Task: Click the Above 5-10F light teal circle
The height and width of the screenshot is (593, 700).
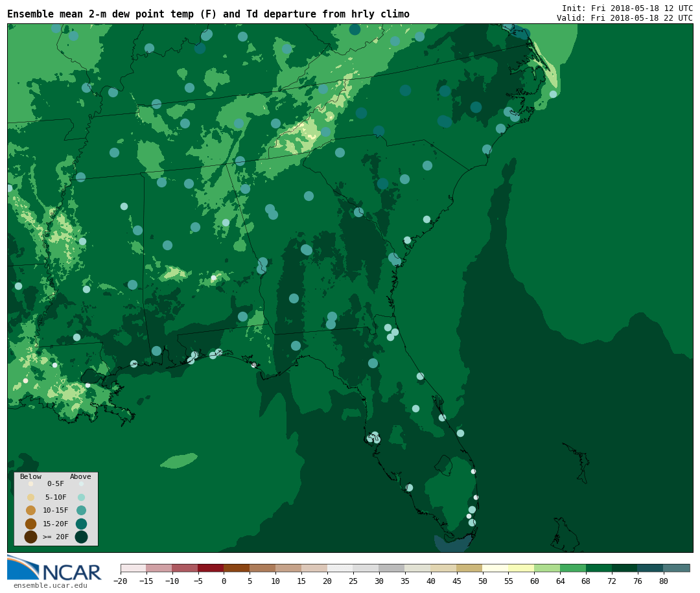Action: coord(81,498)
